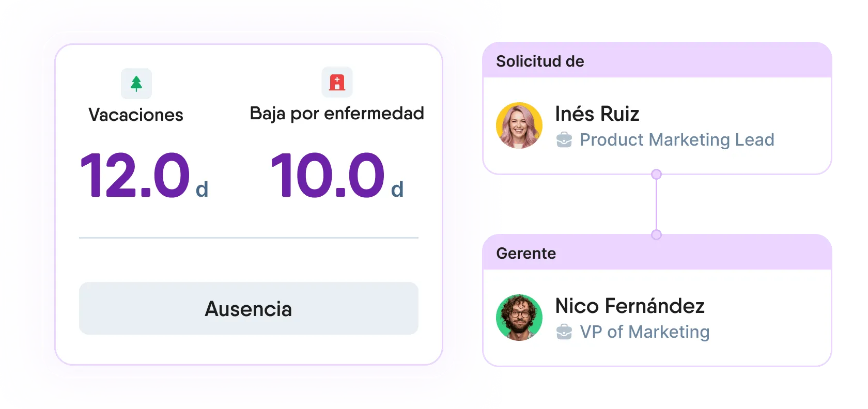The image size is (868, 409).
Task: Select the Vacaciones label
Action: pos(136,115)
